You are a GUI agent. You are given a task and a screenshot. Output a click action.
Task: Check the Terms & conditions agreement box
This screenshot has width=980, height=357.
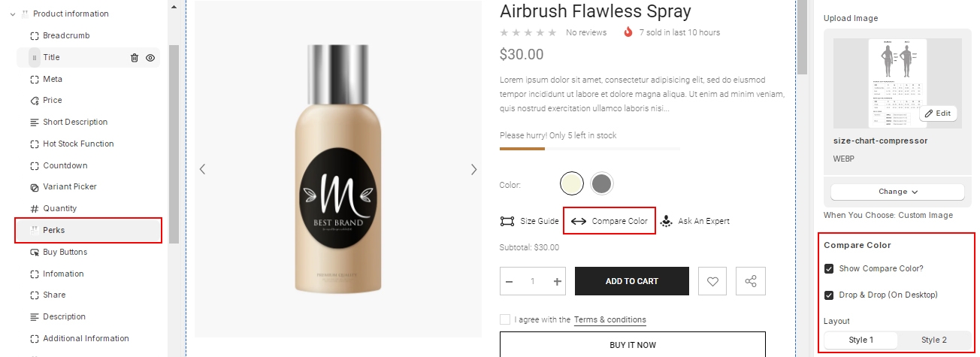click(x=505, y=319)
